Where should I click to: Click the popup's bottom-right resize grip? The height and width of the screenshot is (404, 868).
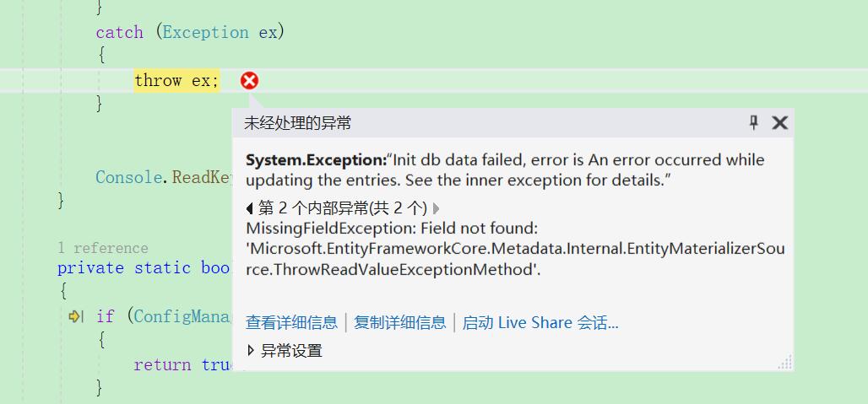pyautogui.click(x=785, y=363)
